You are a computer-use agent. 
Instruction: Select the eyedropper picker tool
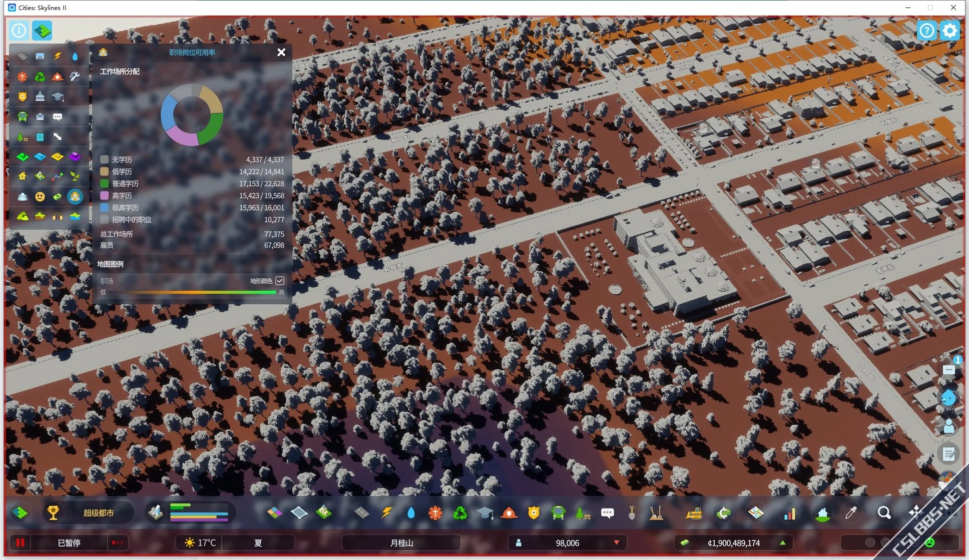(851, 513)
